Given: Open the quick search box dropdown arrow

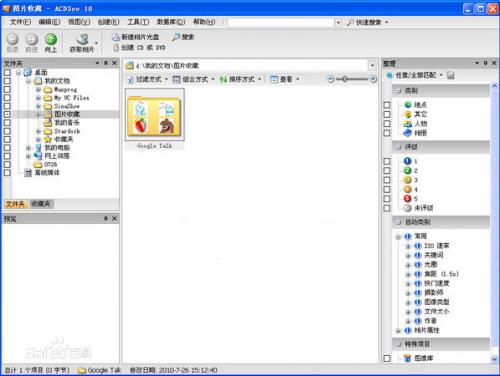Looking at the screenshot, I should pos(338,22).
